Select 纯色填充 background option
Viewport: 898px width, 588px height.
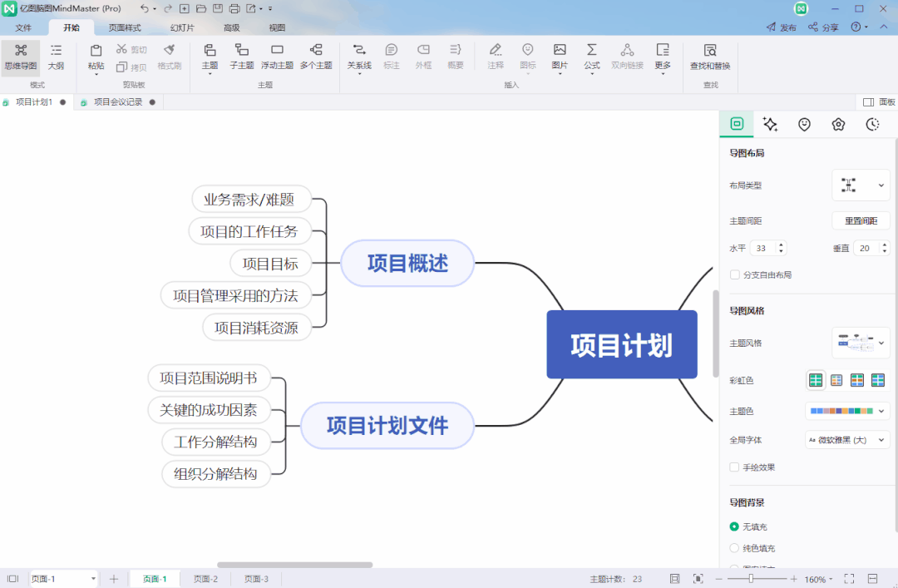pos(734,548)
